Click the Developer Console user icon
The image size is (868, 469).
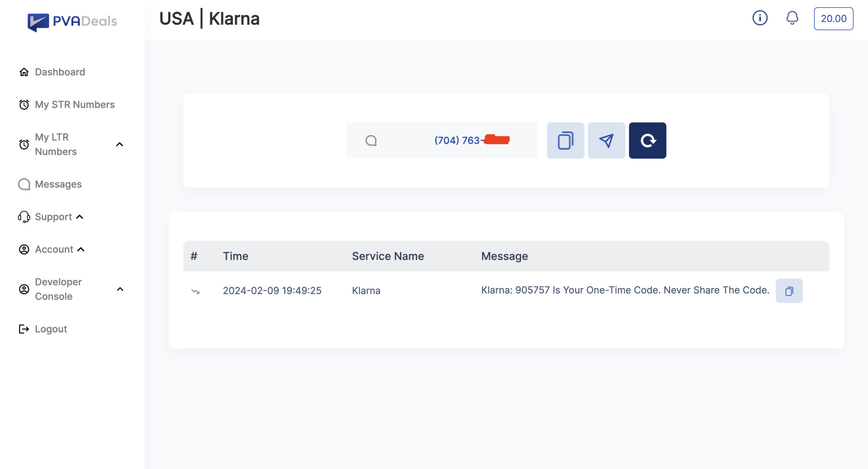click(x=24, y=289)
